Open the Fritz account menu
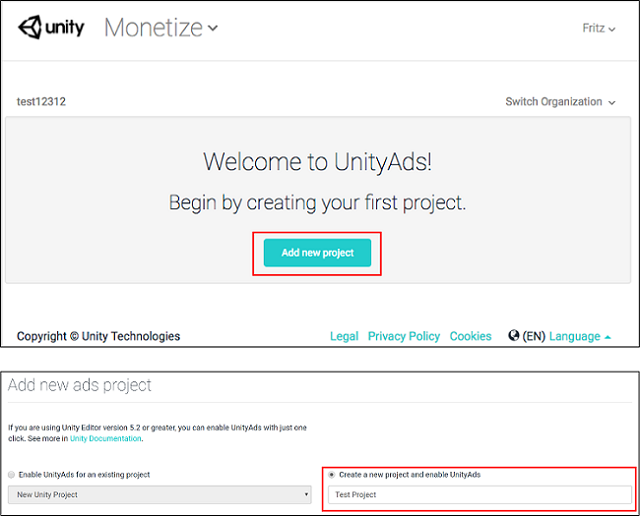 coord(598,28)
